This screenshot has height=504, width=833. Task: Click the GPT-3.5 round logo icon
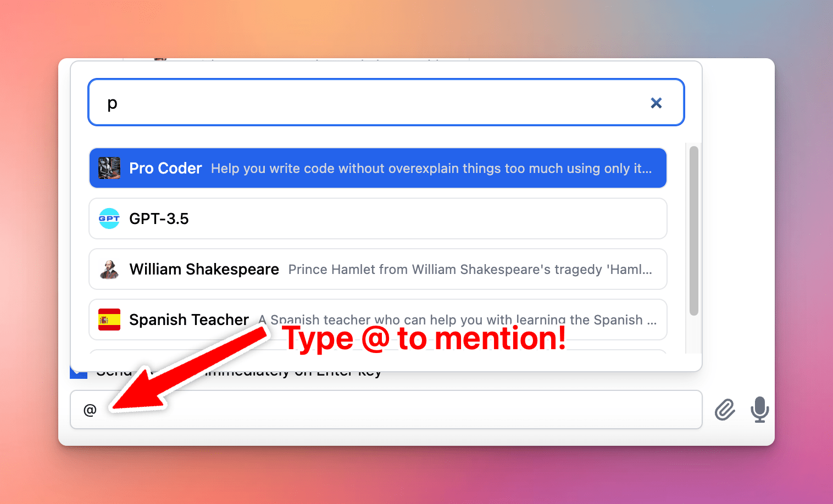pos(109,219)
